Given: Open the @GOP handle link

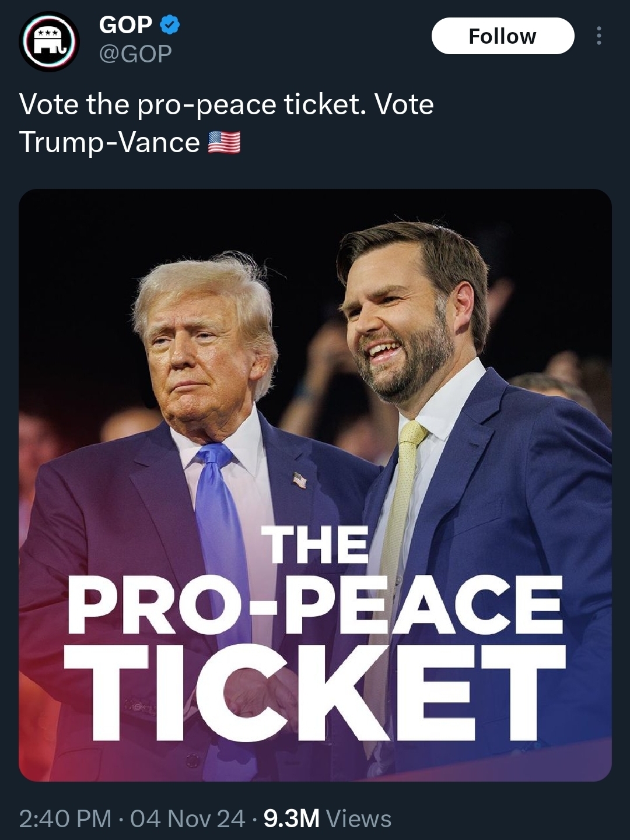Looking at the screenshot, I should 135,54.
